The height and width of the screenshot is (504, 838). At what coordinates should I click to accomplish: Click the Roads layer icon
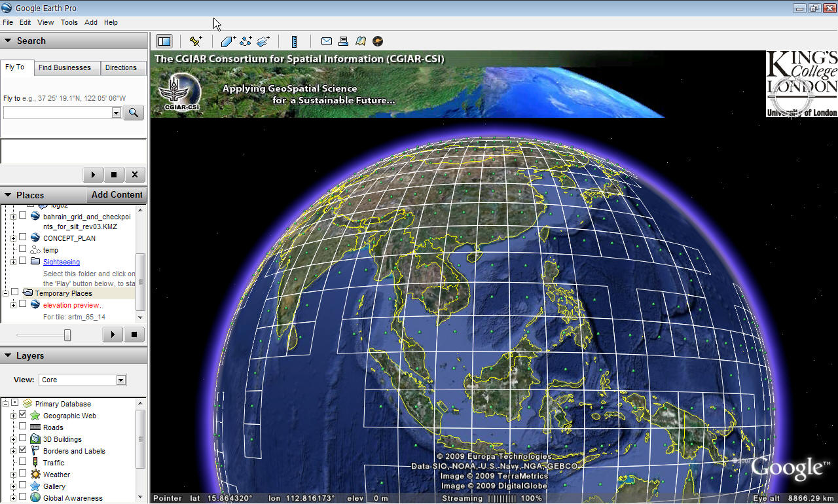[35, 427]
